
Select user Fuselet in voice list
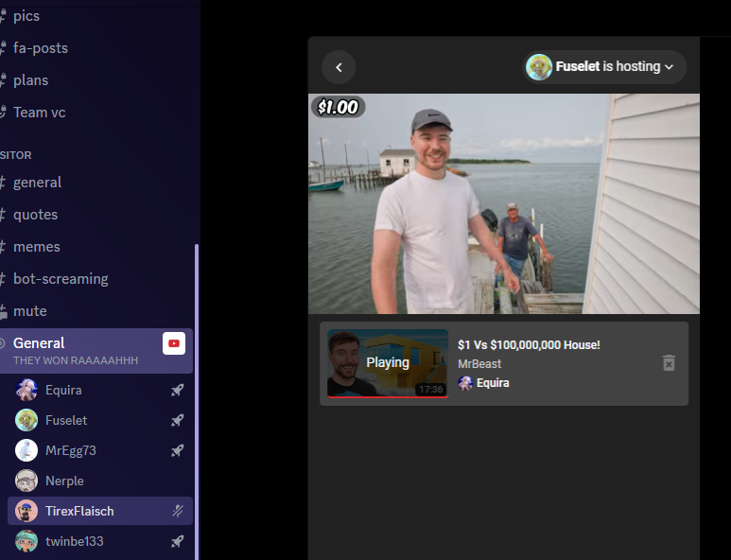click(100, 421)
